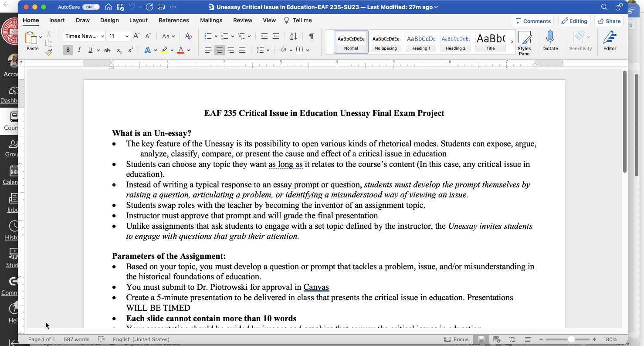Click the sort A-Z icon
644x346 pixels.
click(292, 36)
